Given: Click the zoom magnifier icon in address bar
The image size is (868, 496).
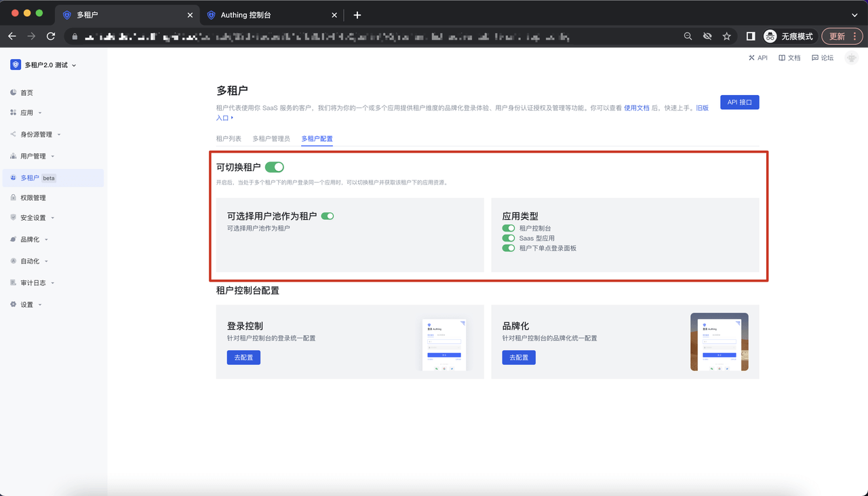Looking at the screenshot, I should (688, 36).
